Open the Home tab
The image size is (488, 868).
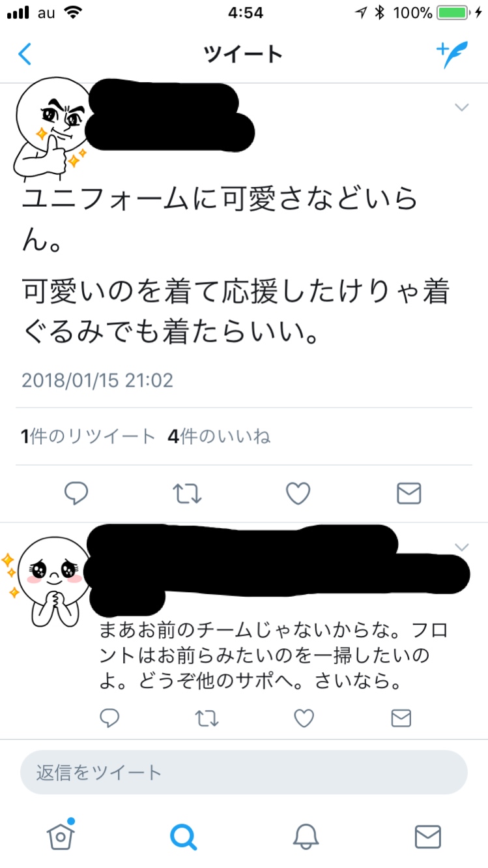[x=61, y=835]
